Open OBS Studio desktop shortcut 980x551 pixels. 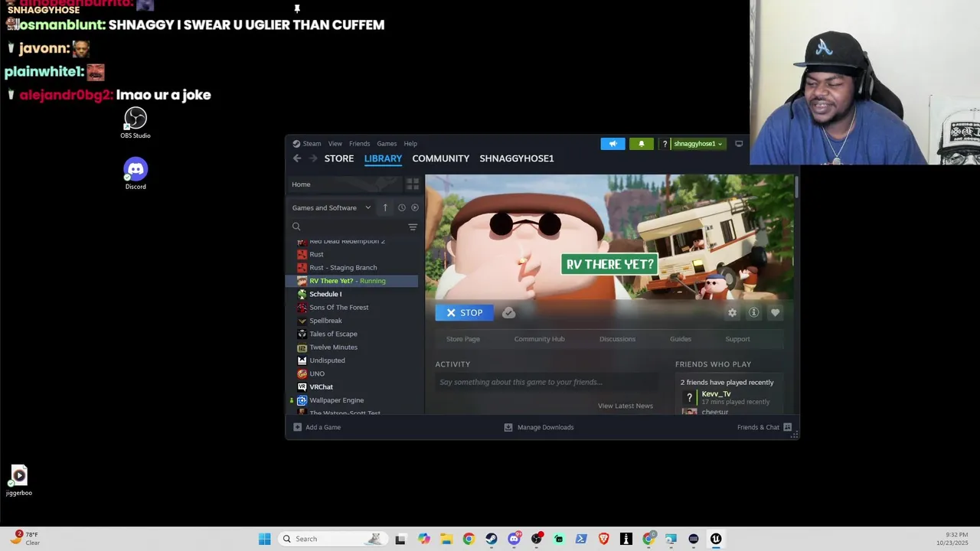136,123
